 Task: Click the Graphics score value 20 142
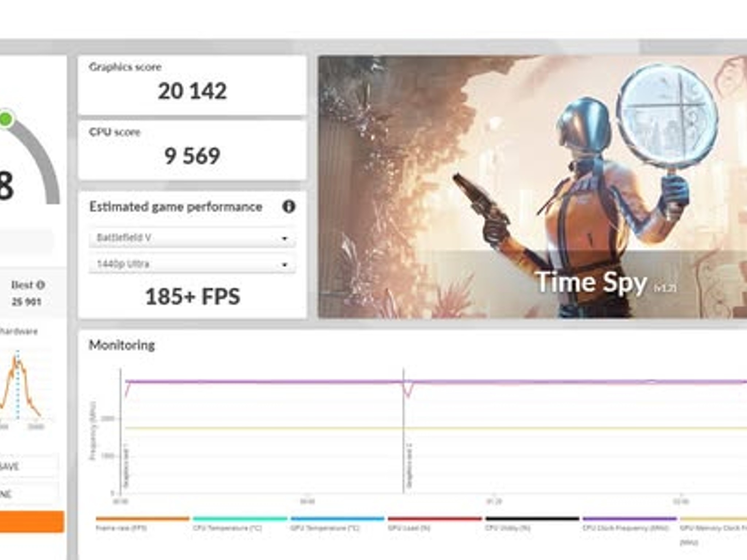point(192,91)
